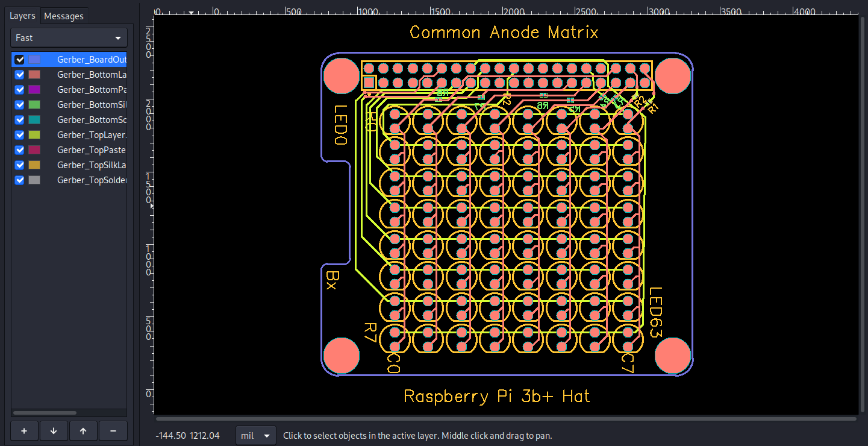Hide the Gerber_BottomPaste layer
Viewport: 868px width, 446px height.
19,90
